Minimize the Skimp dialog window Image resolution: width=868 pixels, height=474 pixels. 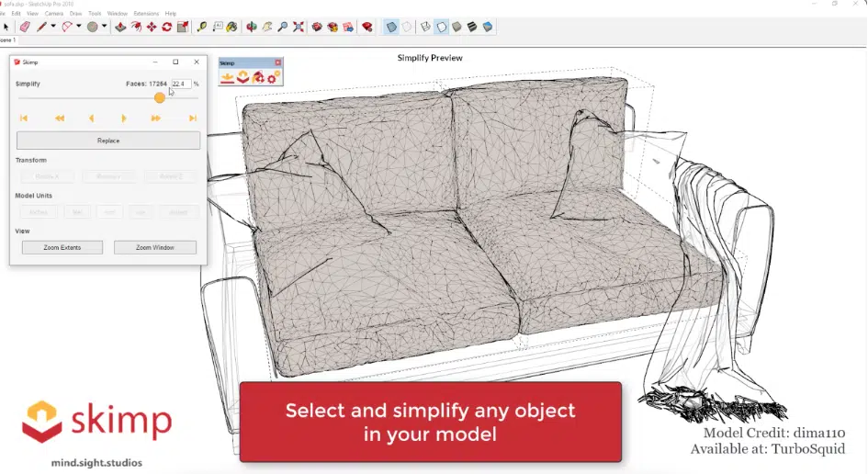pos(155,62)
